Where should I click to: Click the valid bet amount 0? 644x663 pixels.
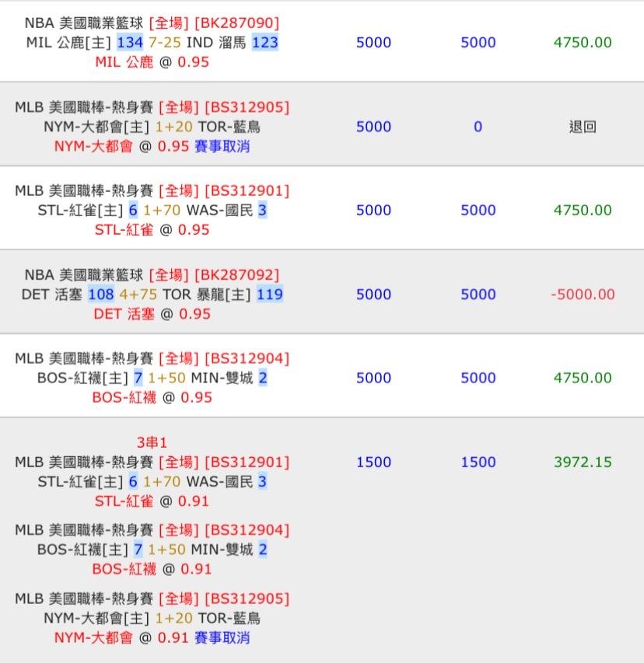tap(478, 127)
